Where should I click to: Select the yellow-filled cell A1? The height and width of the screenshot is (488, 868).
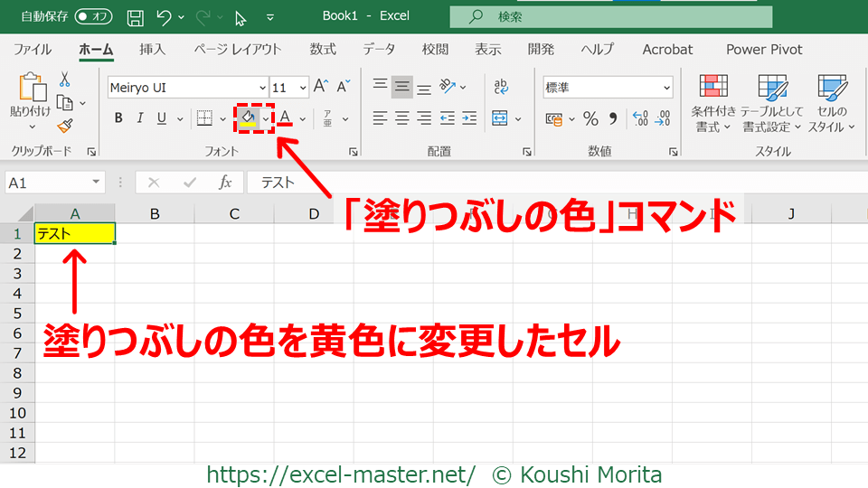[75, 233]
